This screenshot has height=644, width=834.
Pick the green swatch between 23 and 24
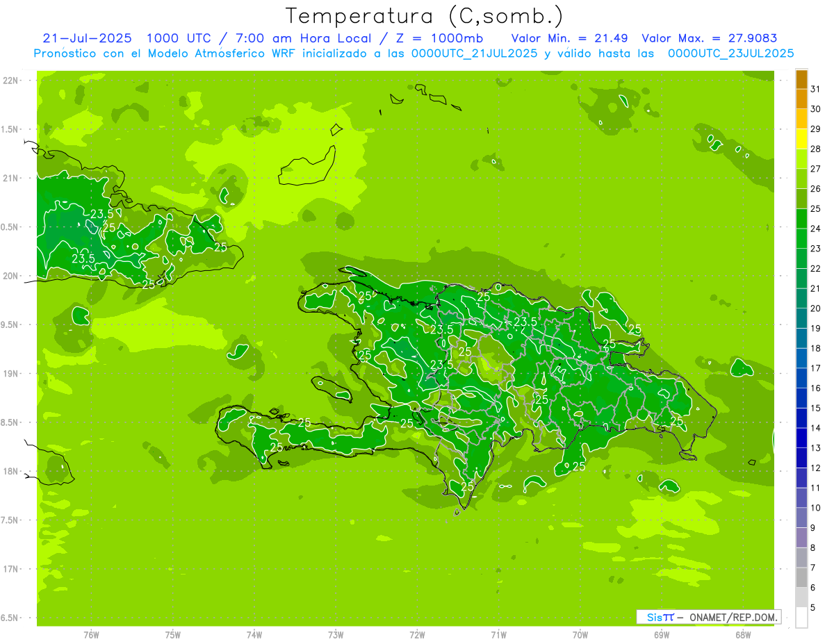(x=801, y=239)
